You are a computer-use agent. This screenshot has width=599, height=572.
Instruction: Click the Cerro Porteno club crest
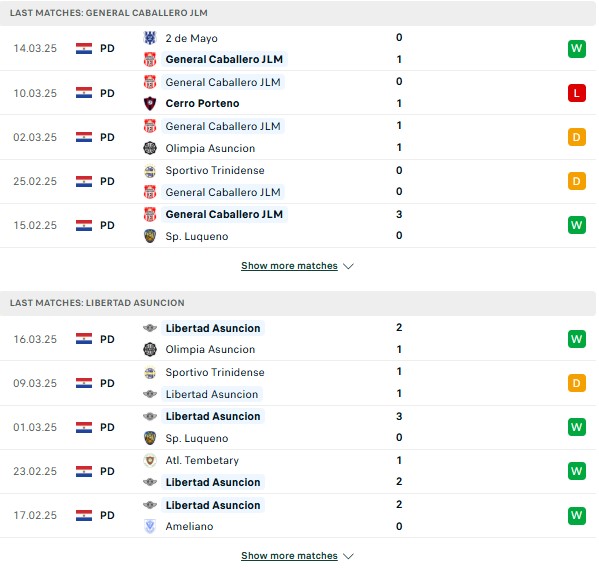coord(150,103)
